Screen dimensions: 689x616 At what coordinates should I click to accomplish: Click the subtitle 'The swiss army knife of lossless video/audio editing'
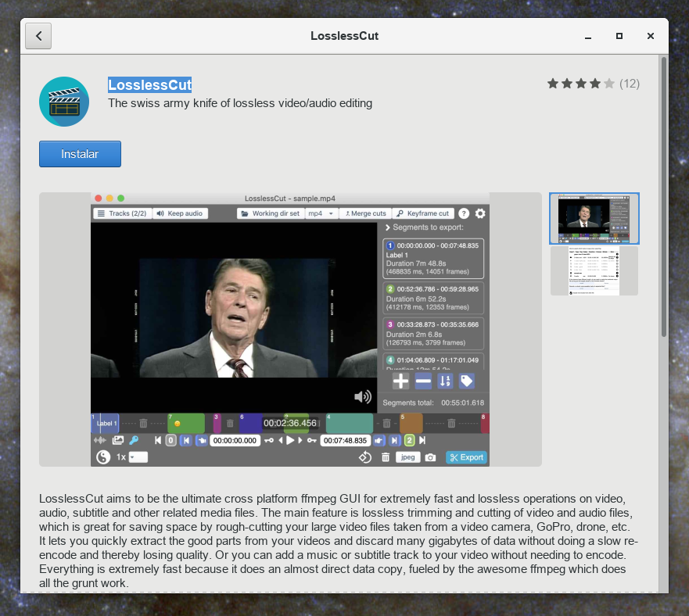click(240, 103)
